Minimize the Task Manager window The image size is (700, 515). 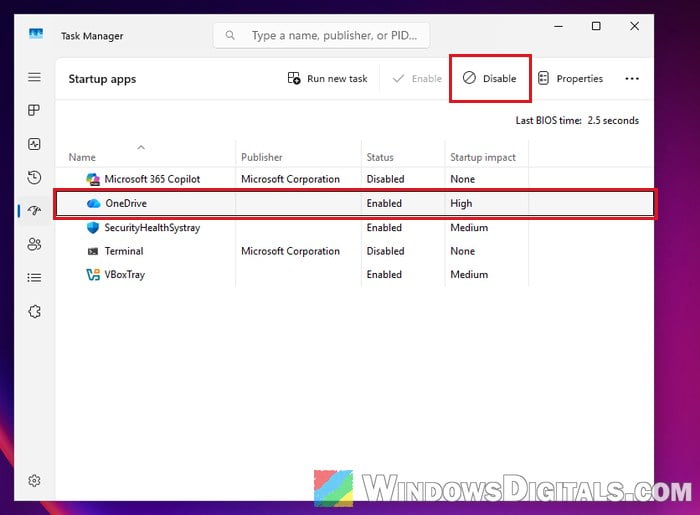pyautogui.click(x=558, y=26)
